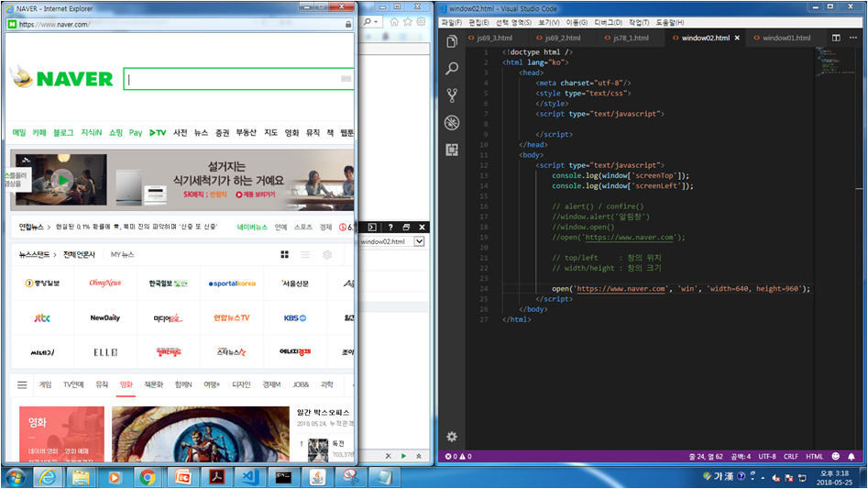Open the 보기(V) menu in VS Code
868x489 pixels.
point(549,23)
